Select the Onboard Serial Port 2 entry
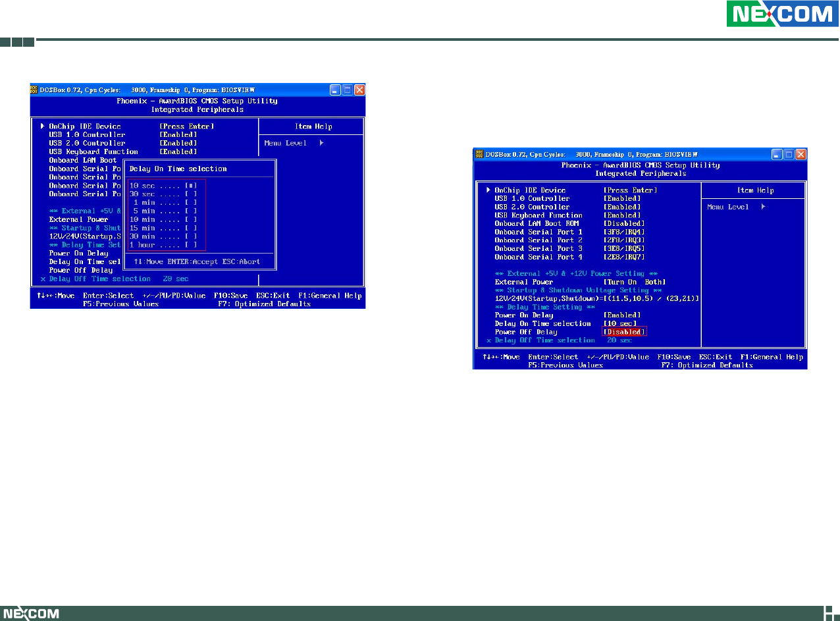This screenshot has height=621, width=840. click(538, 240)
